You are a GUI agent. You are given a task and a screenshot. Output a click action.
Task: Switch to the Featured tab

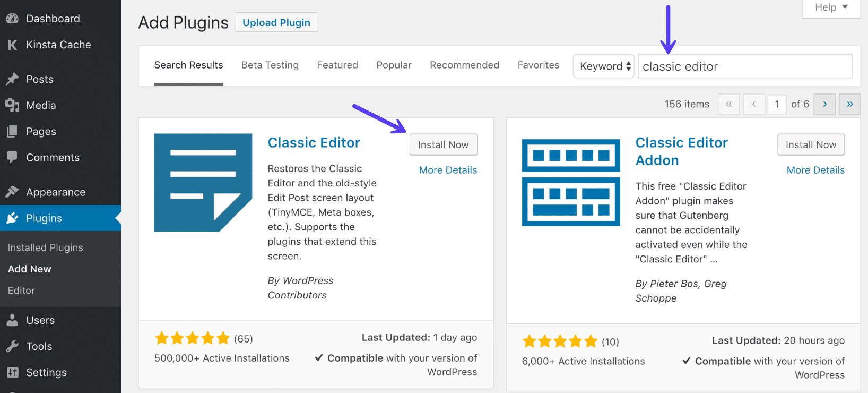coord(337,65)
